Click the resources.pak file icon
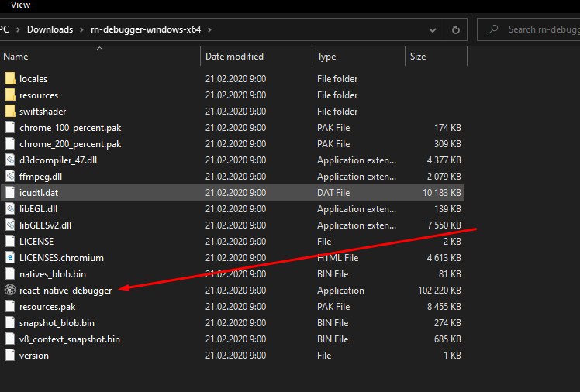580x392 pixels. (x=10, y=306)
